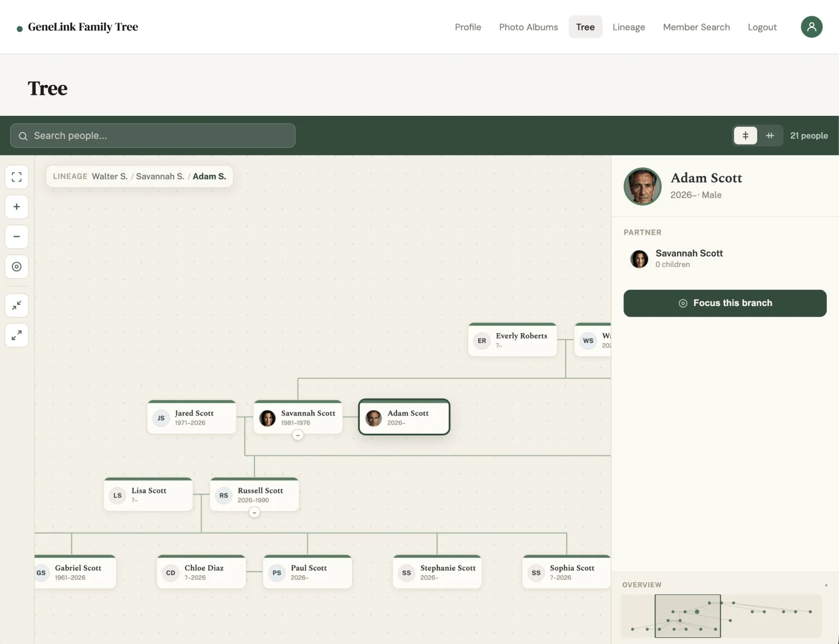Select the partially visible WS card
The width and height of the screenshot is (839, 644).
[x=593, y=340]
